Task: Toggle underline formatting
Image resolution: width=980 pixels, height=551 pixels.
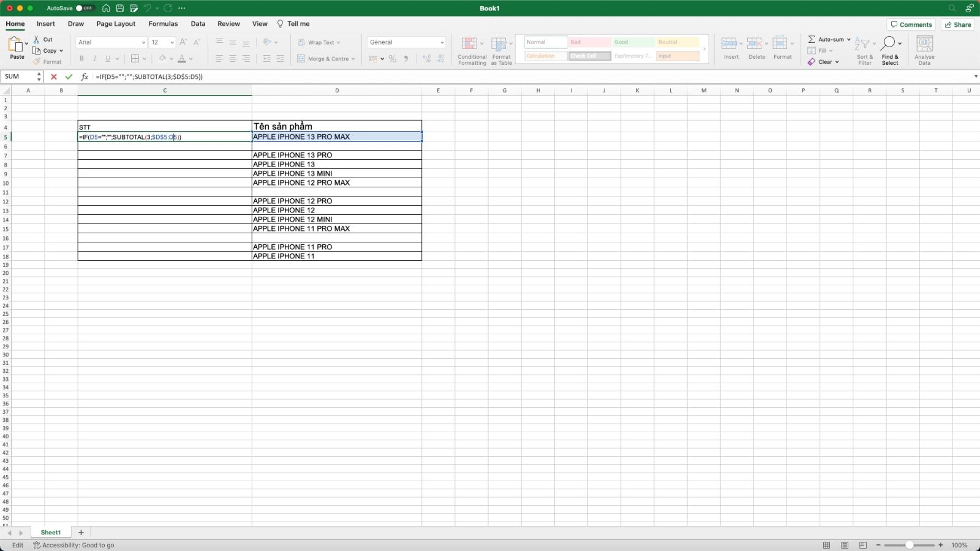Action: tap(107, 58)
